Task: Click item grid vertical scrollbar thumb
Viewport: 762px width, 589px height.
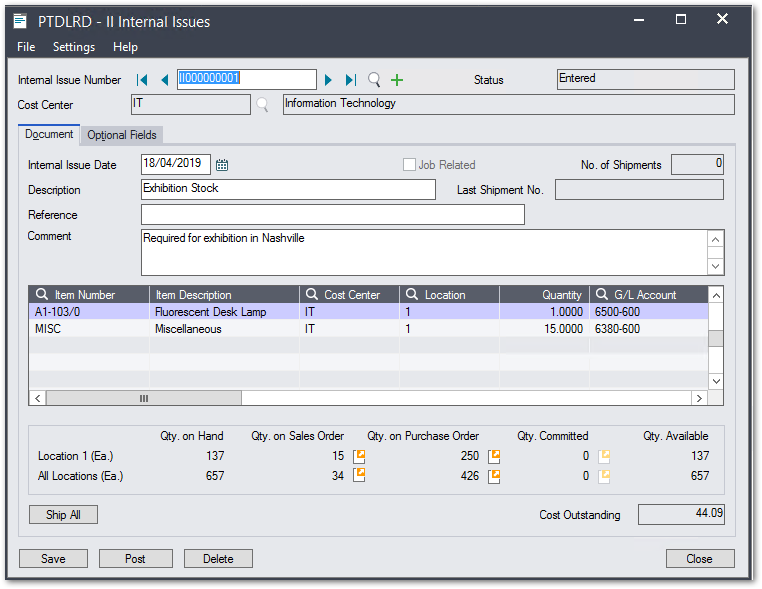Action: pyautogui.click(x=716, y=338)
